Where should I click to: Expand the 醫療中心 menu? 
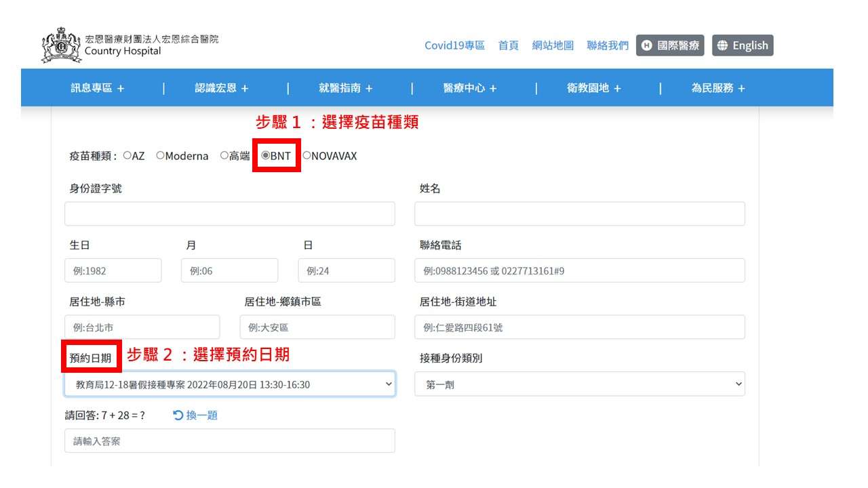pyautogui.click(x=470, y=88)
